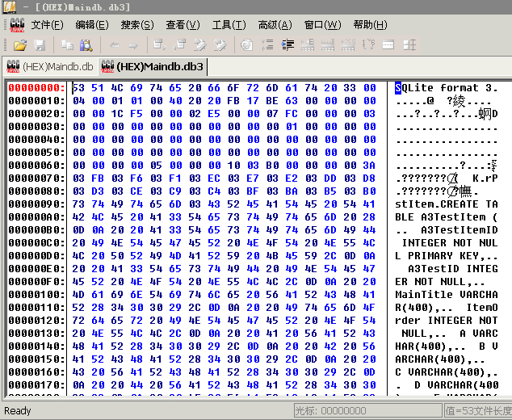
Task: Click the 光标: 00000000 status field
Action: point(367,411)
